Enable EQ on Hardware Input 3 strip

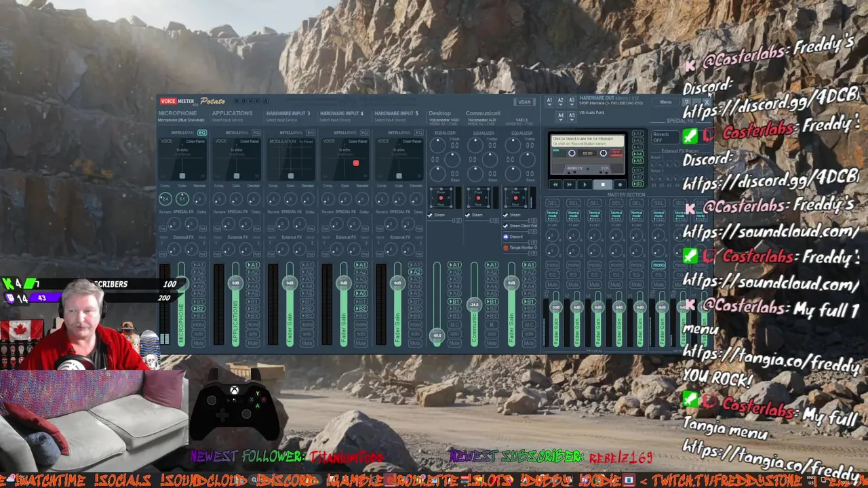(311, 133)
